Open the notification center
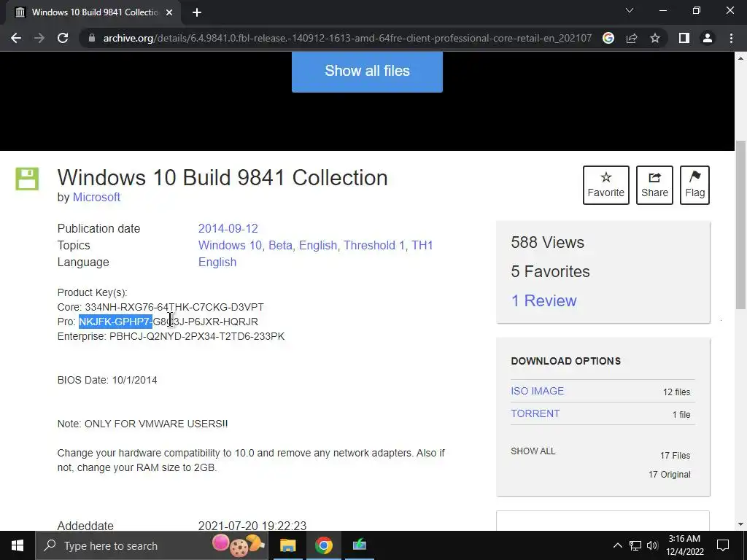 pos(723,545)
